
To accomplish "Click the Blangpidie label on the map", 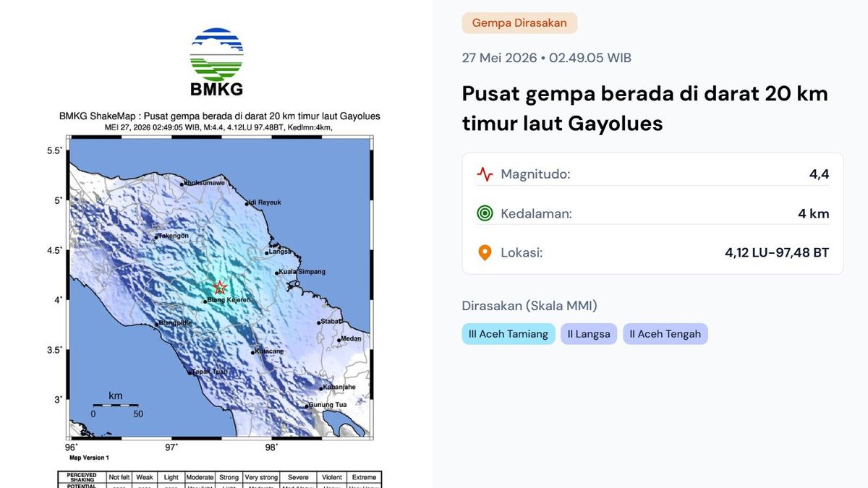I will tap(175, 322).
